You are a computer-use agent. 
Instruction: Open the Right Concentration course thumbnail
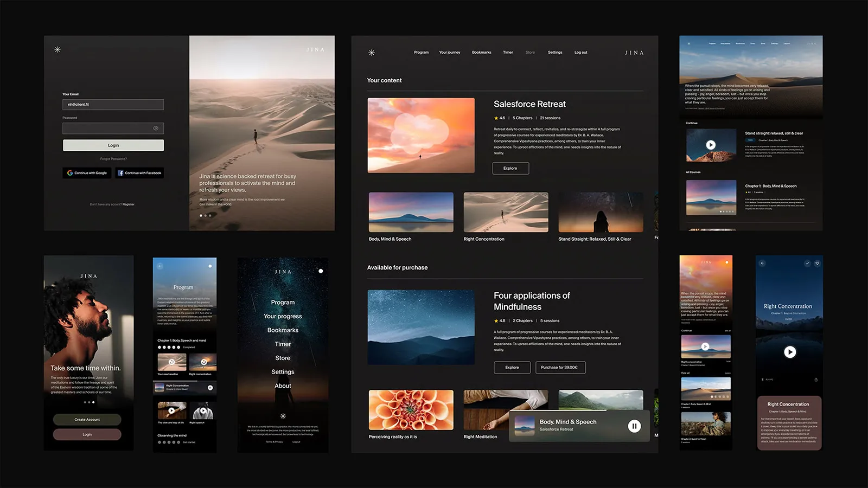click(506, 213)
